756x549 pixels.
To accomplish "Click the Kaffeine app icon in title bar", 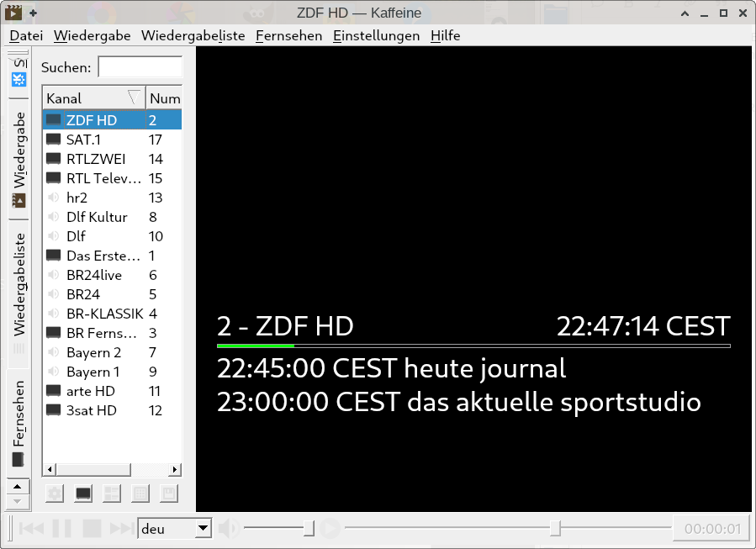I will click(x=13, y=13).
